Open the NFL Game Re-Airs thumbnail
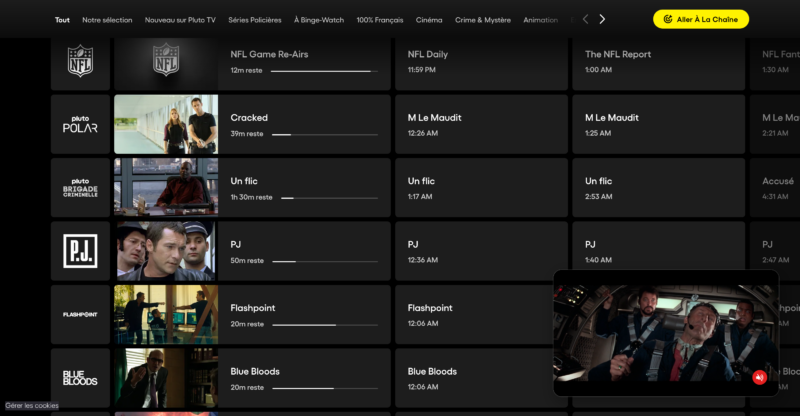The height and width of the screenshot is (416, 800). coord(166,64)
